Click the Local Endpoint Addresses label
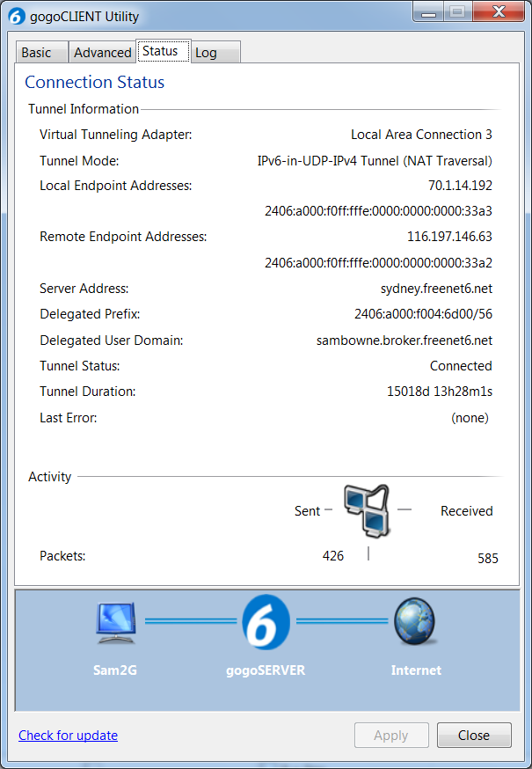Image resolution: width=532 pixels, height=769 pixels. tap(116, 186)
